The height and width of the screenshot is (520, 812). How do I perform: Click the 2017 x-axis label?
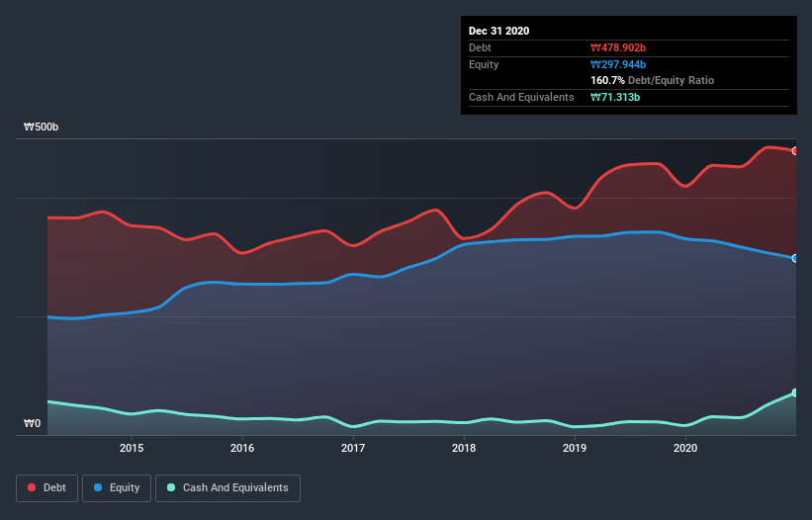click(x=353, y=448)
